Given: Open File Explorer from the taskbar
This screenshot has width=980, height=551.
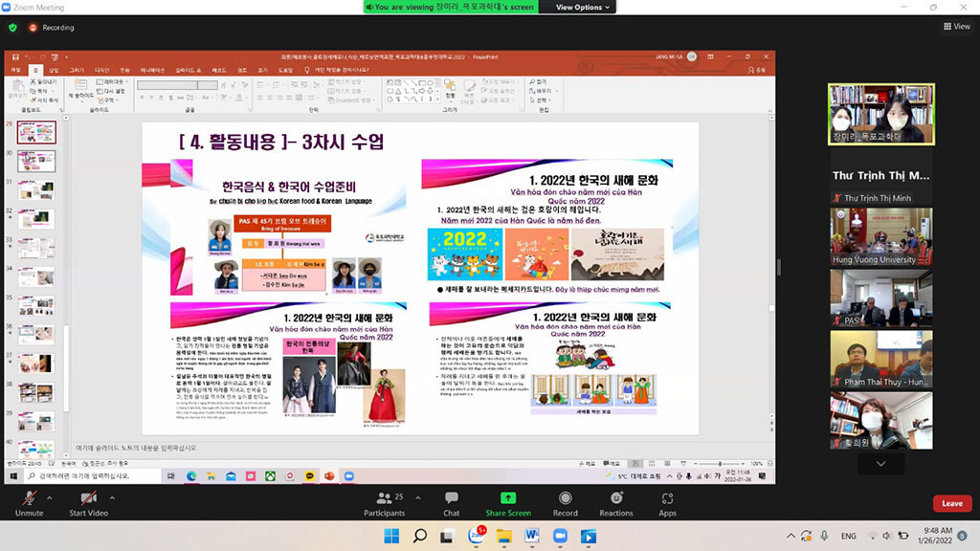Looking at the screenshot, I should [503, 536].
